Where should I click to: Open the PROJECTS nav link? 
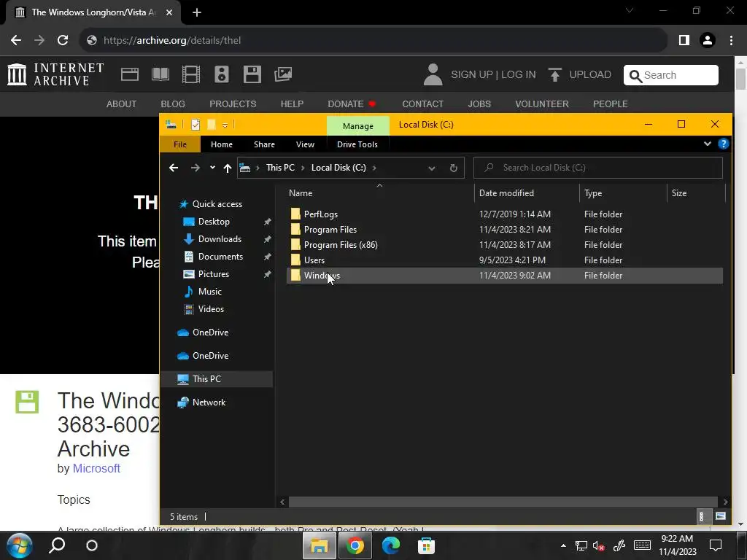[233, 104]
